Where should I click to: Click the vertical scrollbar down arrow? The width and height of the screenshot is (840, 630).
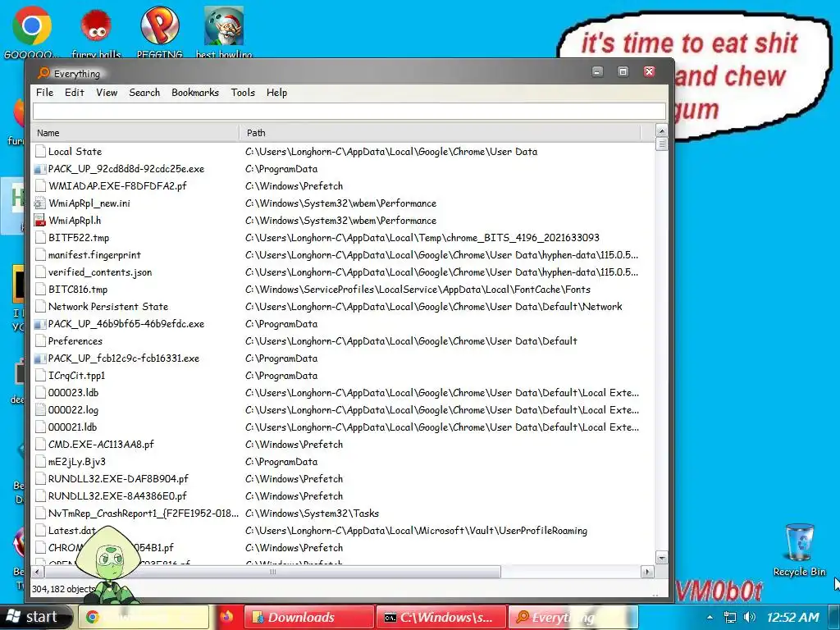coord(662,558)
